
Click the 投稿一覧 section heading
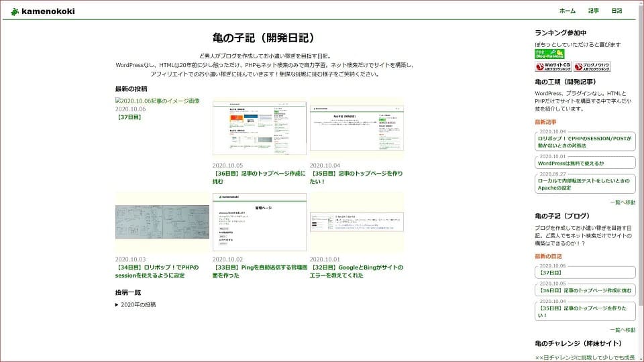coord(127,292)
